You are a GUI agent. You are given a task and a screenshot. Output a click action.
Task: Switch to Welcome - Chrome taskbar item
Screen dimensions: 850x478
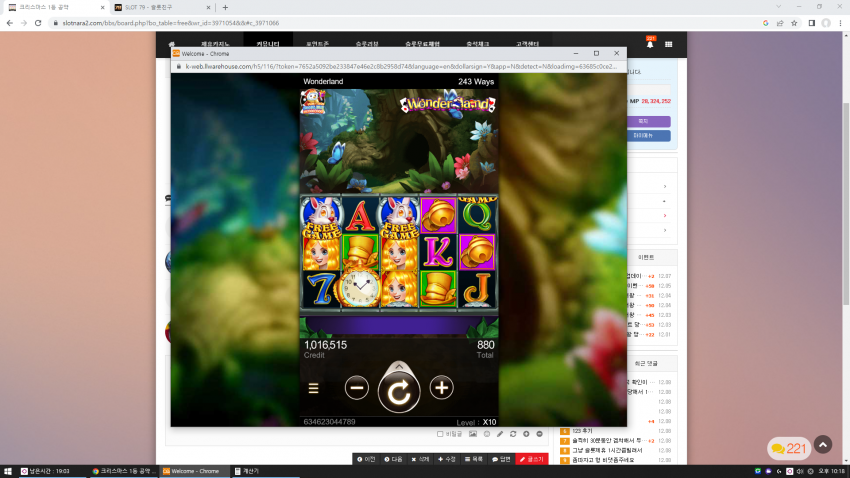pyautogui.click(x=195, y=471)
